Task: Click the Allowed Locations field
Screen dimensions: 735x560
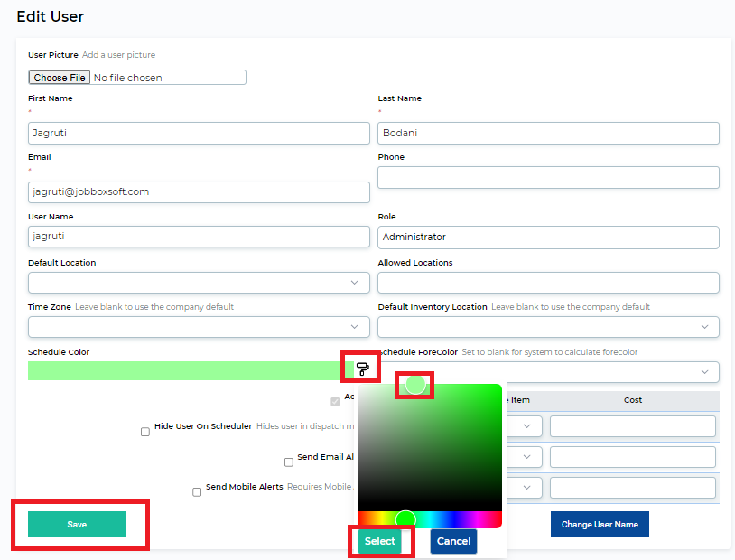Action: [548, 283]
